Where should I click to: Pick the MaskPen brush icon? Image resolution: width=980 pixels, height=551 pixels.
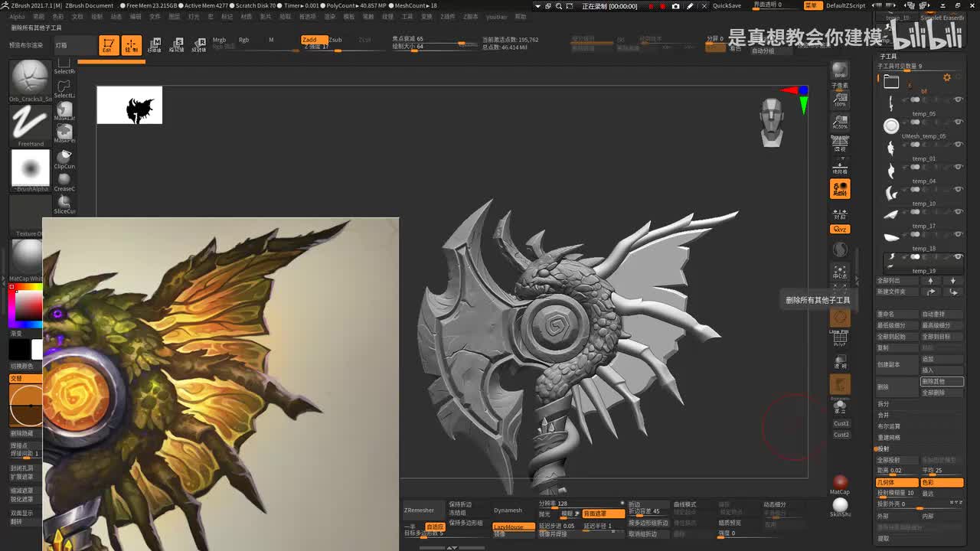[x=64, y=134]
